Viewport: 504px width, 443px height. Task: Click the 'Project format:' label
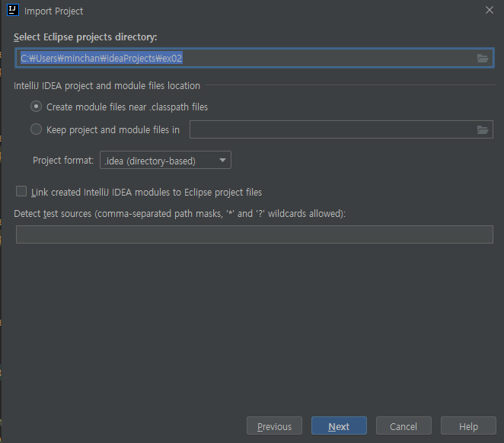pos(63,160)
